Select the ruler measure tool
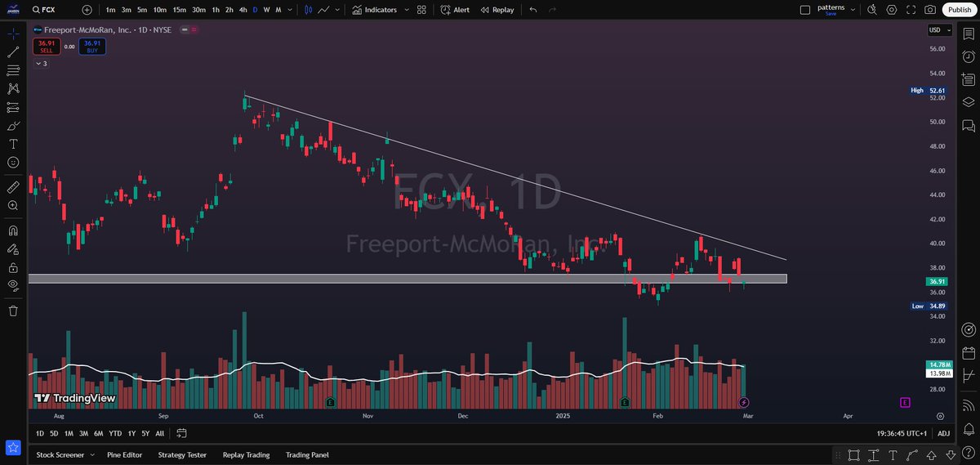Screen dimensions: 980x465 [13, 186]
